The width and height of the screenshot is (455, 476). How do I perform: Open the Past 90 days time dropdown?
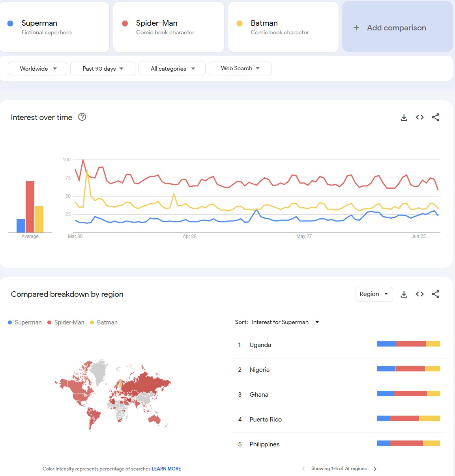pyautogui.click(x=103, y=68)
